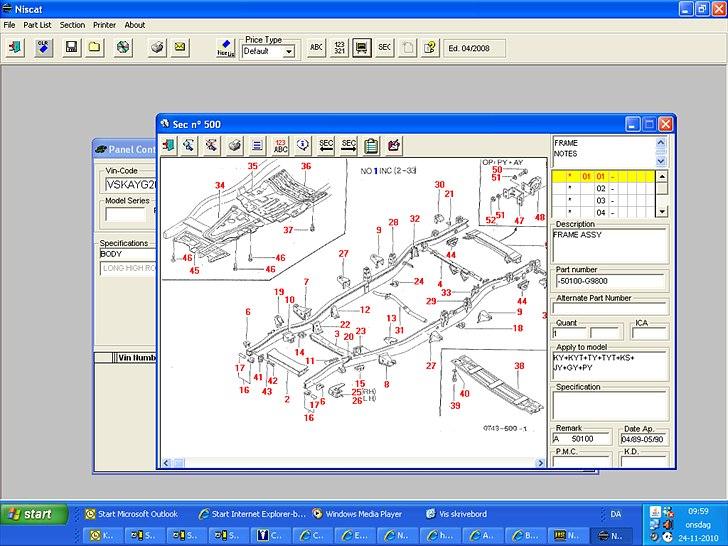Click the clipboard icon in section toolbar
Screen dimensions: 728x546
click(x=371, y=146)
